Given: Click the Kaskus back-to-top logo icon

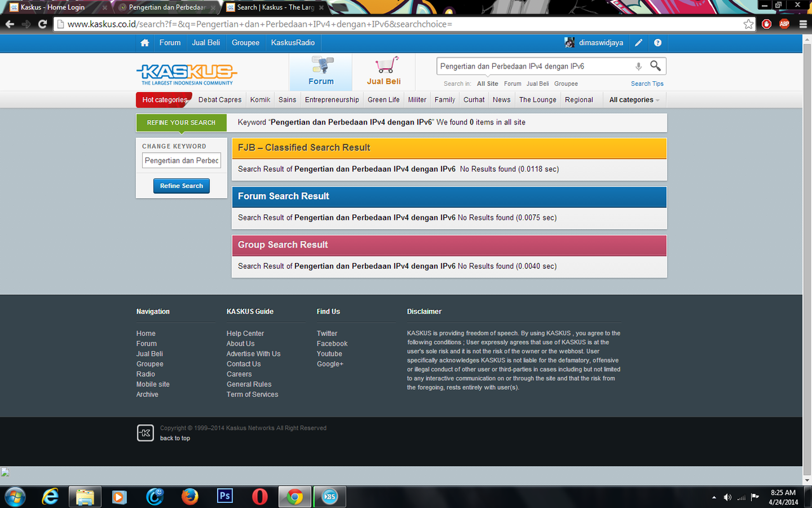Looking at the screenshot, I should (145, 433).
